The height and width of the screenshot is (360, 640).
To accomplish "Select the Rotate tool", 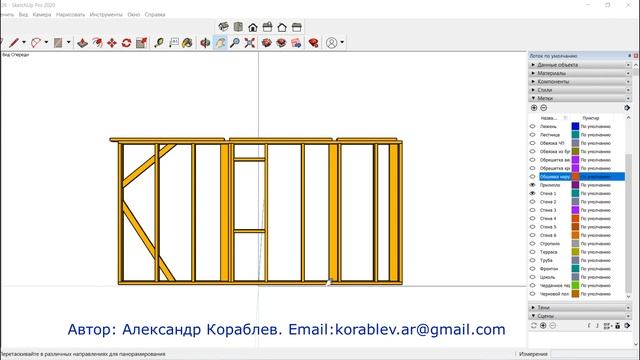I will pyautogui.click(x=127, y=42).
